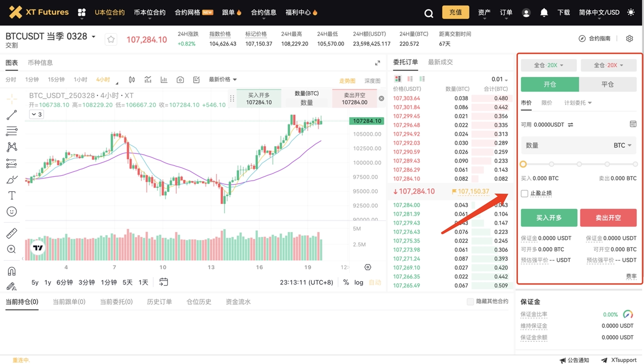This screenshot has width=644, height=364.
Task: Click the green 买入开多 button
Action: (x=549, y=218)
